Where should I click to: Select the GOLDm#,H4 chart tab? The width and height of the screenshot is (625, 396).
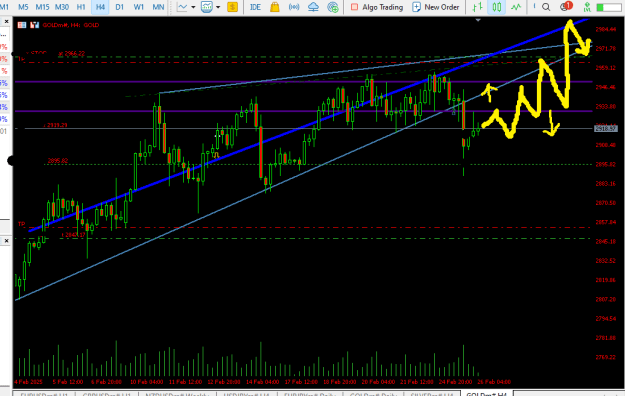pos(486,394)
